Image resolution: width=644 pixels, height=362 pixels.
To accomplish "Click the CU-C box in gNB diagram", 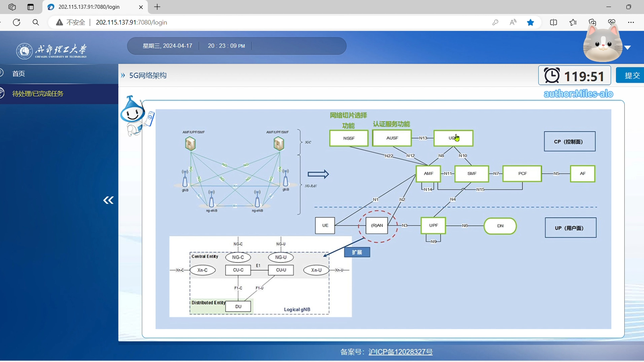I will point(238,270).
